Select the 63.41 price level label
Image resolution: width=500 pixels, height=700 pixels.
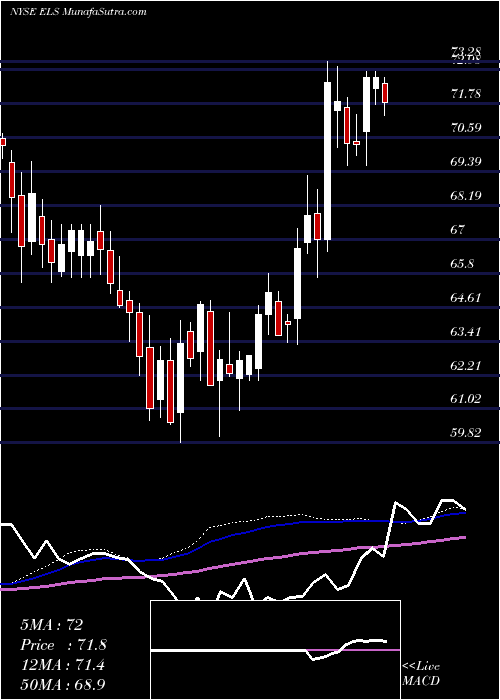pyautogui.click(x=466, y=331)
